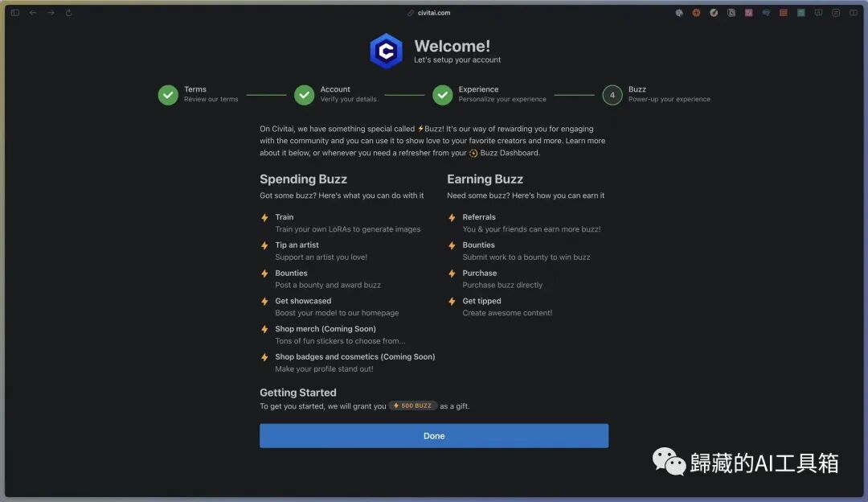Viewport: 868px width, 502px height.
Task: Click the lightning icon beside Shop merch
Action: point(264,329)
